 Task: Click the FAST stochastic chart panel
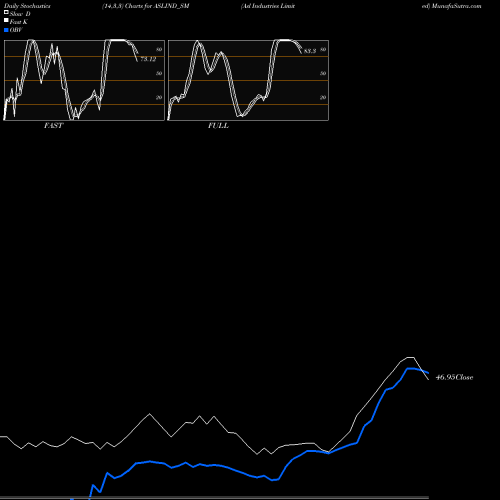84,80
